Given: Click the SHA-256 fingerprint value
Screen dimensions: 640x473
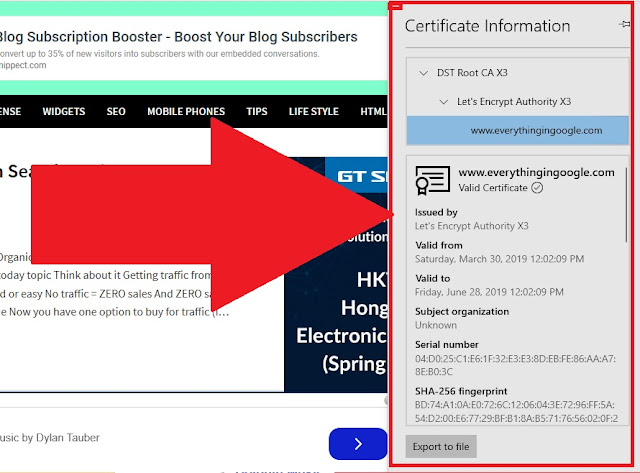Looking at the screenshot, I should click(516, 411).
